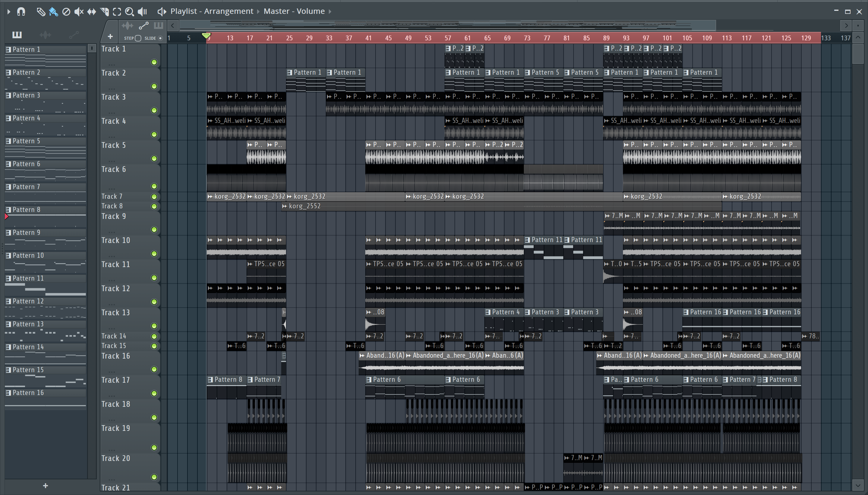Open korg_2552 clip menu on Track 8
This screenshot has height=495, width=868.
[x=285, y=206]
